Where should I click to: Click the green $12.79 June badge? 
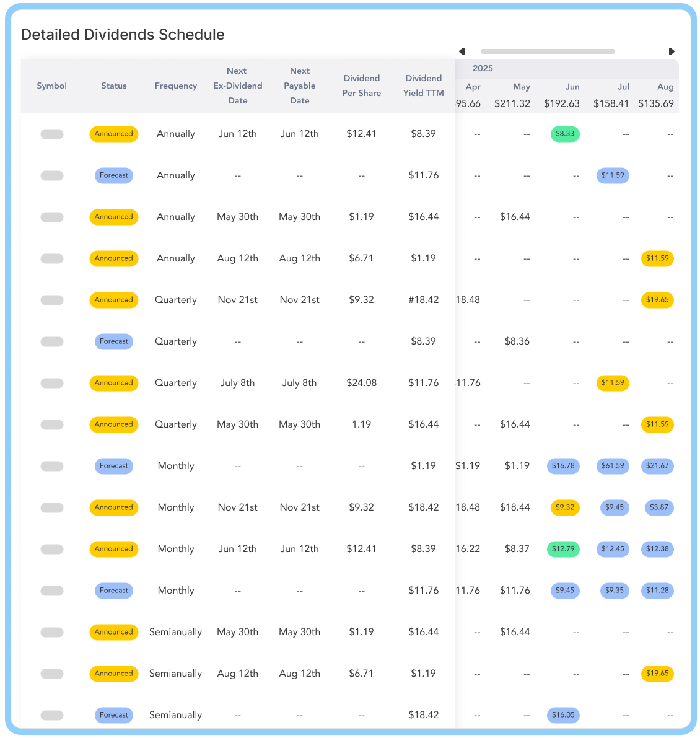coord(563,549)
